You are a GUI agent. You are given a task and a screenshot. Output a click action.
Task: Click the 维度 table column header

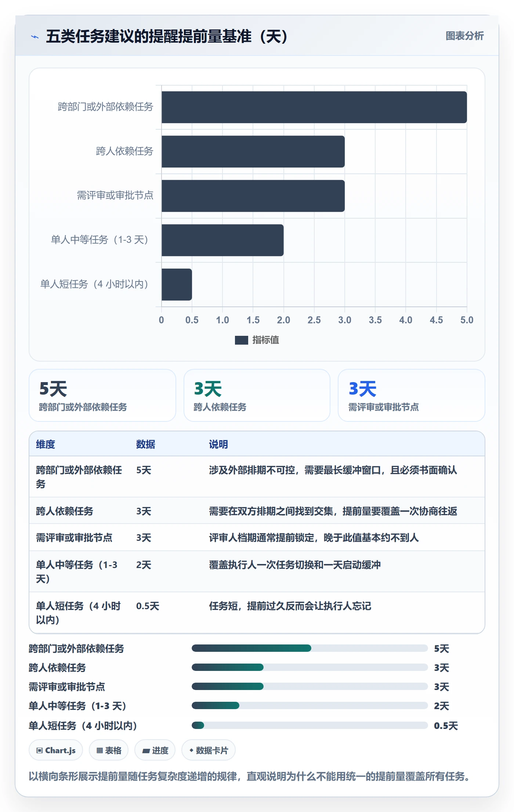[46, 444]
